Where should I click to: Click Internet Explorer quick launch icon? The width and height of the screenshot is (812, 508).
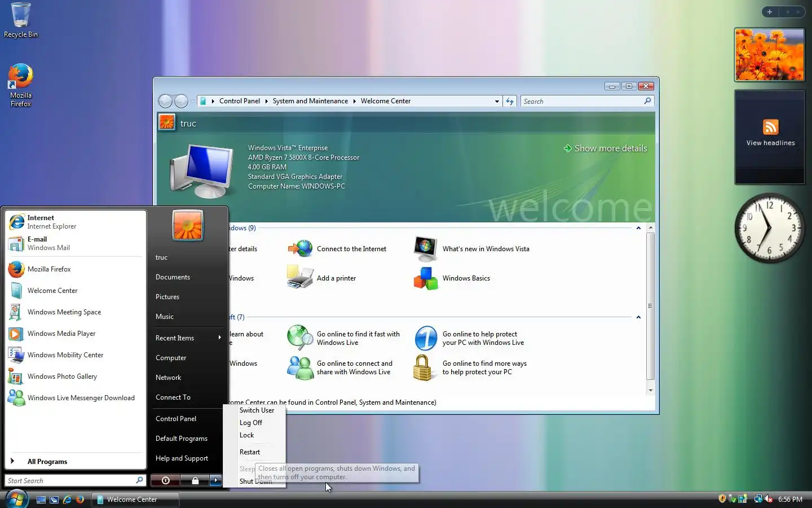click(67, 500)
